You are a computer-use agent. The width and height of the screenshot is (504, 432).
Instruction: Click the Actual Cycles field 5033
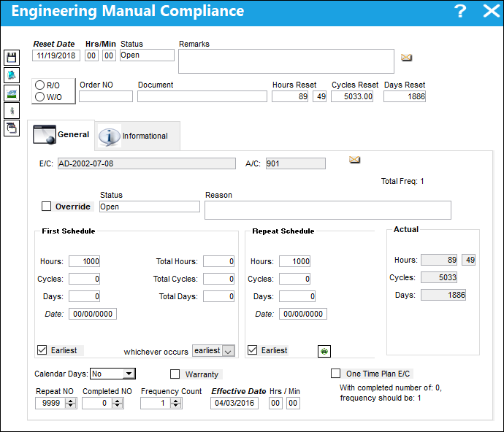[x=439, y=277]
